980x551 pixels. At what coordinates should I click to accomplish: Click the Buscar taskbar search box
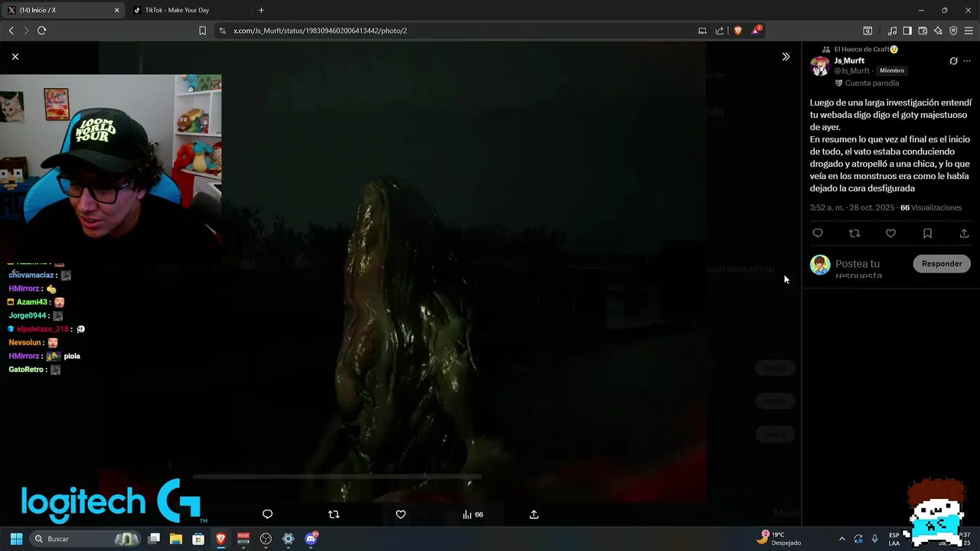click(87, 539)
